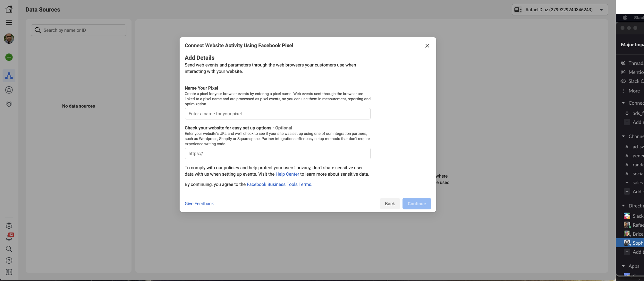The height and width of the screenshot is (281, 644).
Task: Click the pixel name input field
Action: [278, 114]
